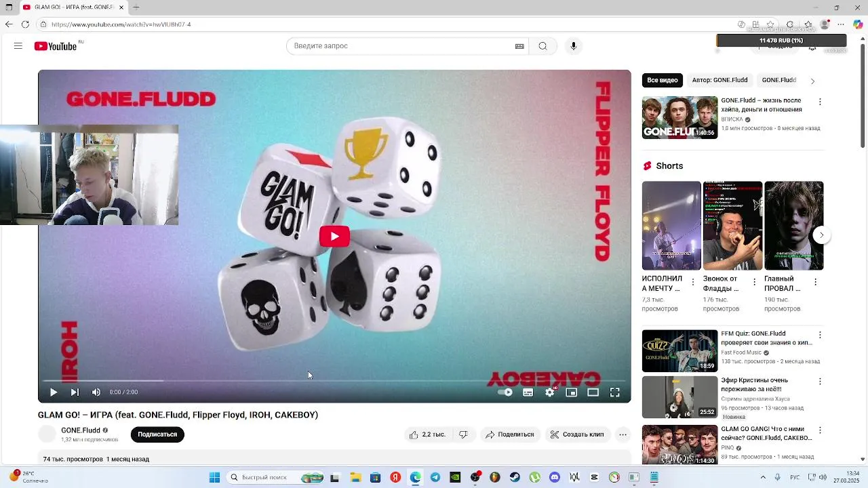
Task: Open Yandex browser from the taskbar
Action: click(x=395, y=477)
